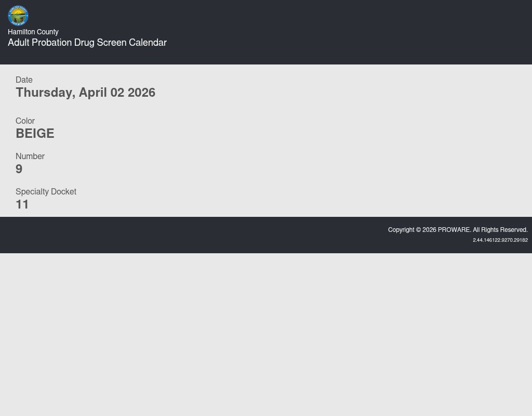The height and width of the screenshot is (416, 532).
Task: Select the date "Thursday, April 02 2026"
Action: 85,93
